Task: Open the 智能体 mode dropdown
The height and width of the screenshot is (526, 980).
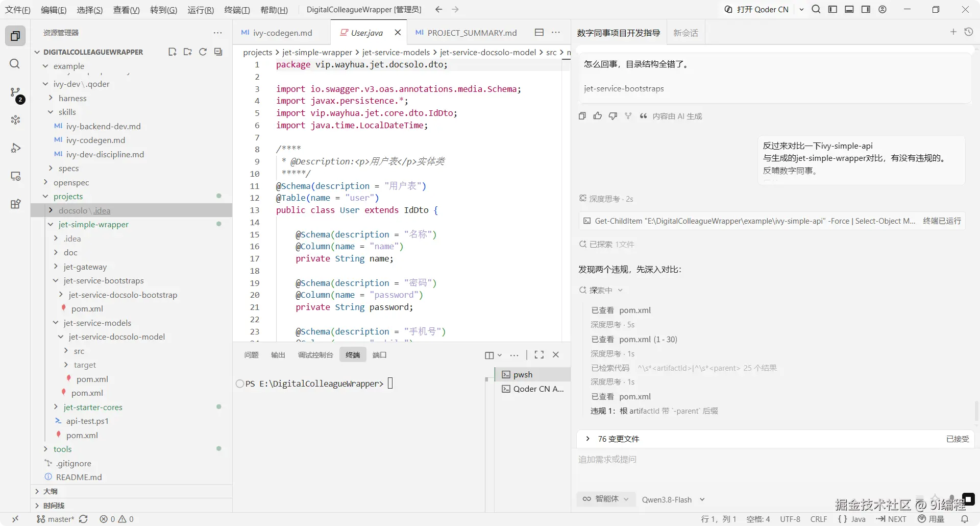Action: [x=606, y=499]
